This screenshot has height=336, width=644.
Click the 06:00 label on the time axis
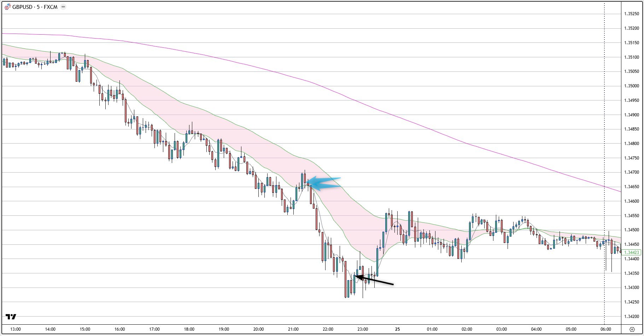(605, 329)
